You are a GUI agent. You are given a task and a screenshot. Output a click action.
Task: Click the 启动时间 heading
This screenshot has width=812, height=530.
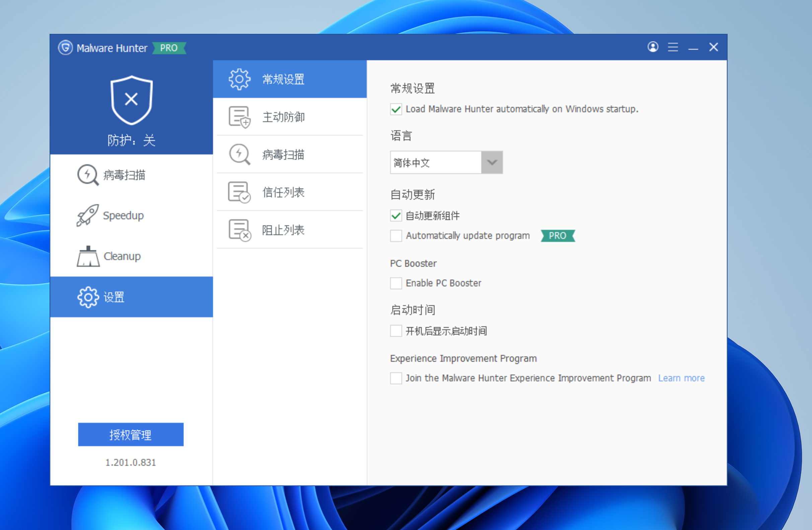tap(413, 310)
